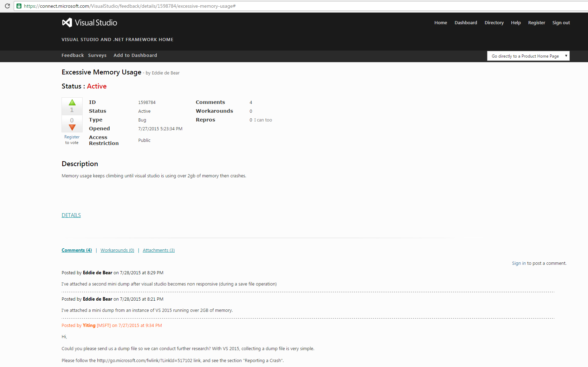Click author name 'Eddie de Bear' by title
Screen dimensions: 588x367
coord(166,73)
